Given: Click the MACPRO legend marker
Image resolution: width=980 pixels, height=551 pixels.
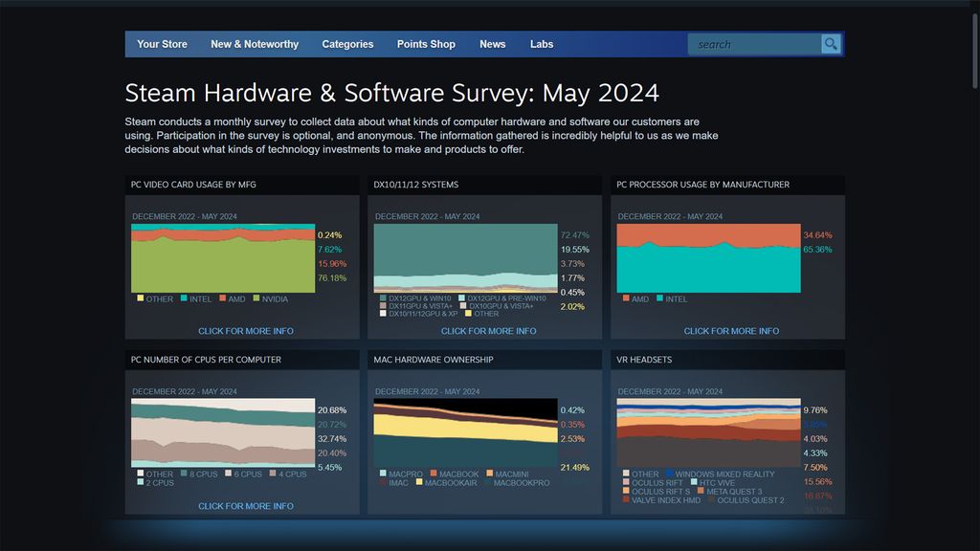Looking at the screenshot, I should pos(382,474).
